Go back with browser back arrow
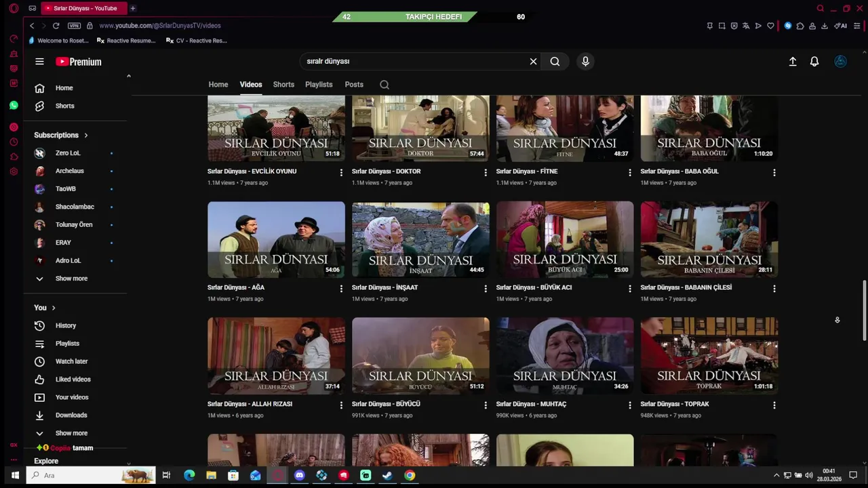Screen dimensions: 868x488 [32, 26]
